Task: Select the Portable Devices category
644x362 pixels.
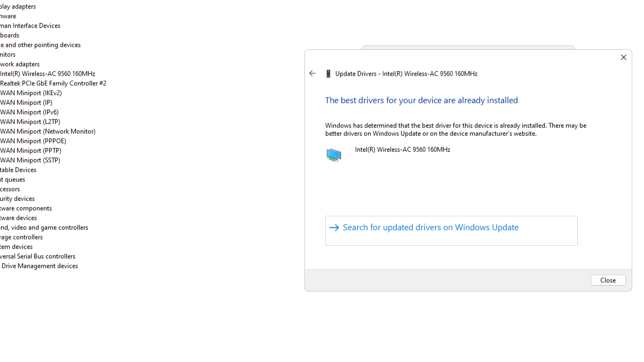Action: pyautogui.click(x=18, y=170)
